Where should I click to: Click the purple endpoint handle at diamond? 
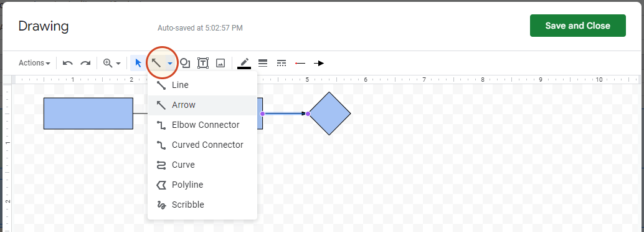308,114
